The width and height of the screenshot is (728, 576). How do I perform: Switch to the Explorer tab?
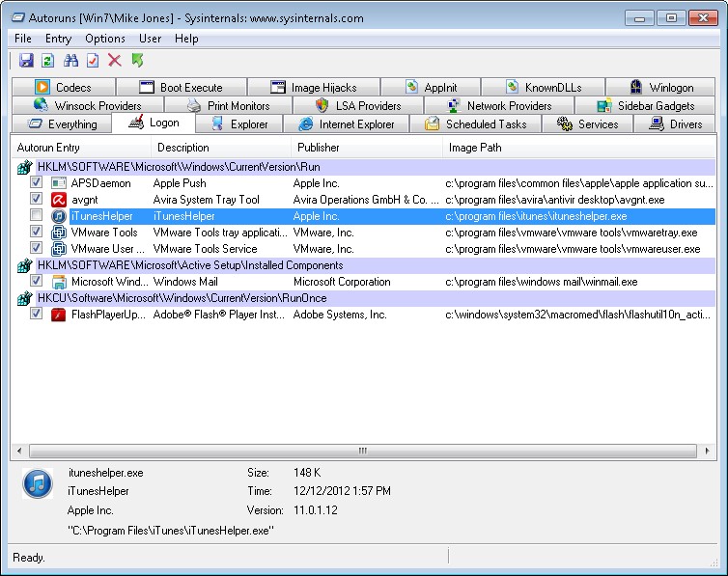239,124
